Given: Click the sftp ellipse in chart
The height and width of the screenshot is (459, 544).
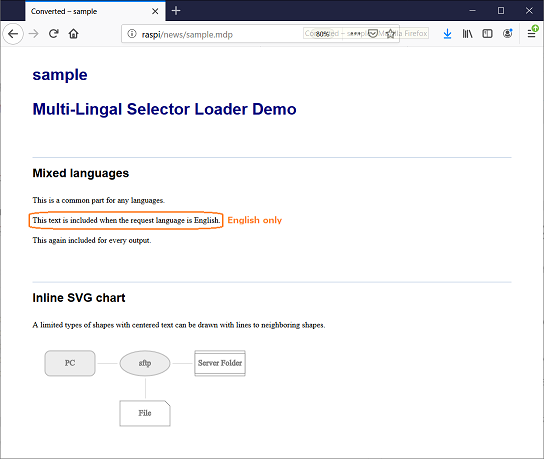Looking at the screenshot, I should tap(145, 363).
